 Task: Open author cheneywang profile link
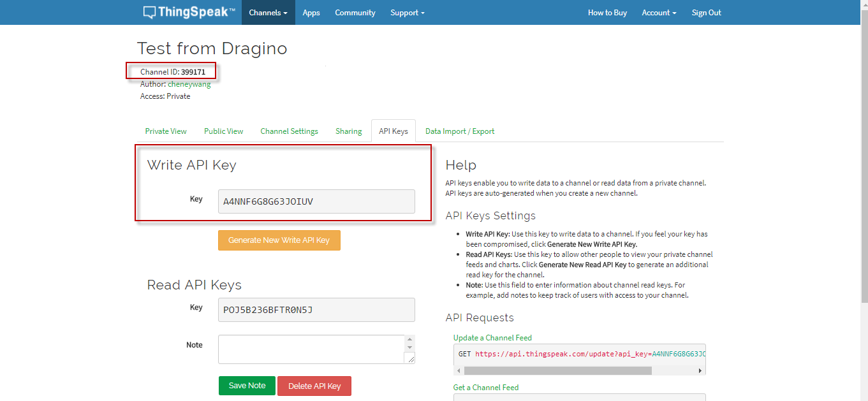(x=189, y=84)
